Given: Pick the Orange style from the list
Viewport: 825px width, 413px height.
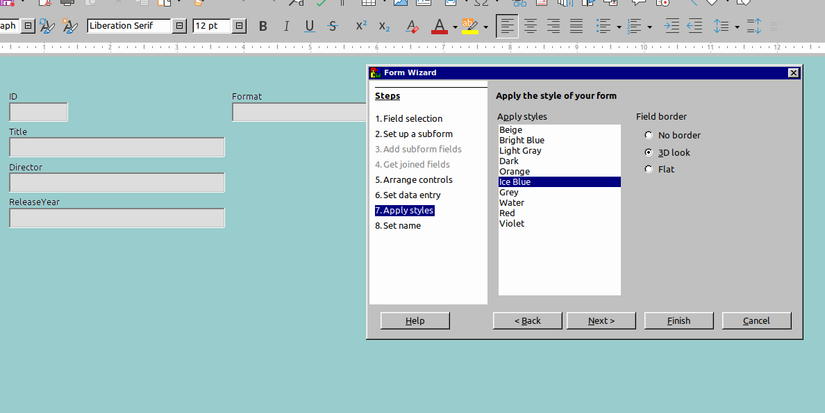Looking at the screenshot, I should coord(514,172).
